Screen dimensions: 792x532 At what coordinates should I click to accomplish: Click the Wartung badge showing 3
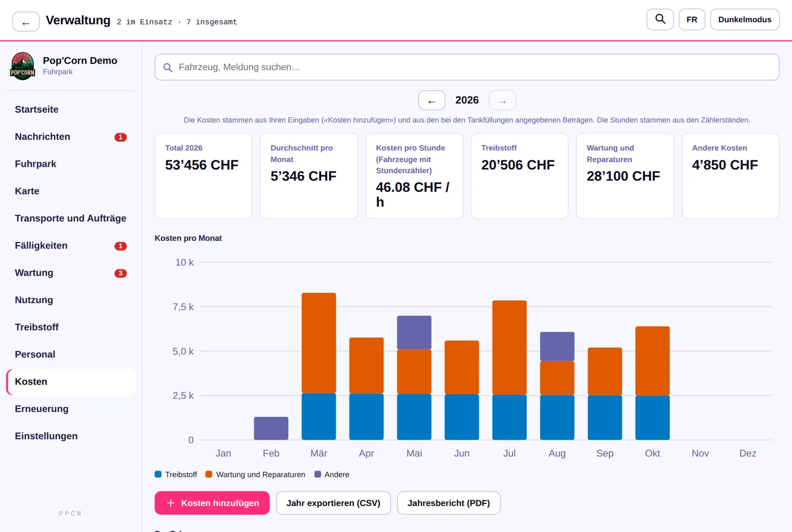(120, 273)
